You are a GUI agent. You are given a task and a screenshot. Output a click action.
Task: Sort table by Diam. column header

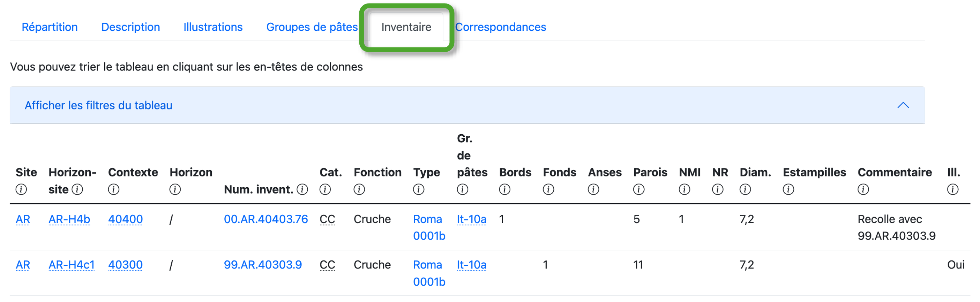coord(755,172)
